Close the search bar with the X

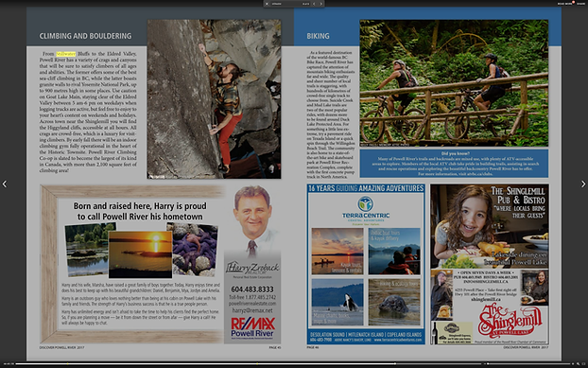click(x=267, y=4)
